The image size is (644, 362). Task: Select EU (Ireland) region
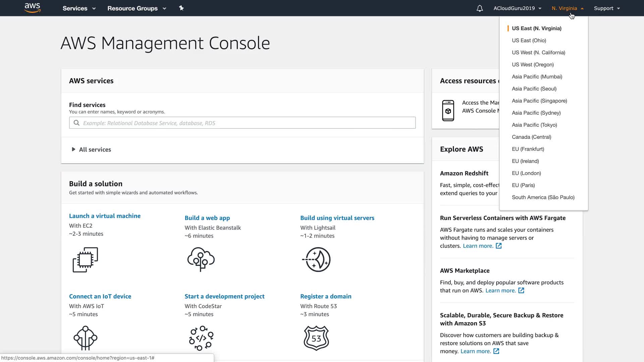(x=525, y=161)
